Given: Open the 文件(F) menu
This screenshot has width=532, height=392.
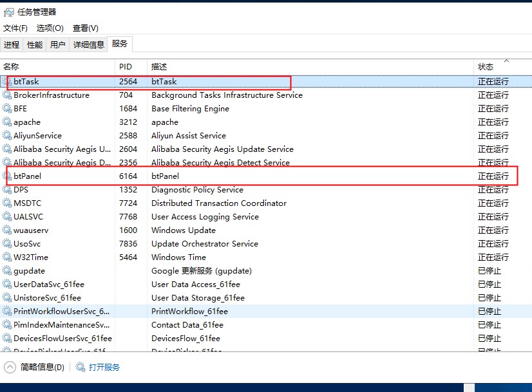Looking at the screenshot, I should pyautogui.click(x=15, y=28).
